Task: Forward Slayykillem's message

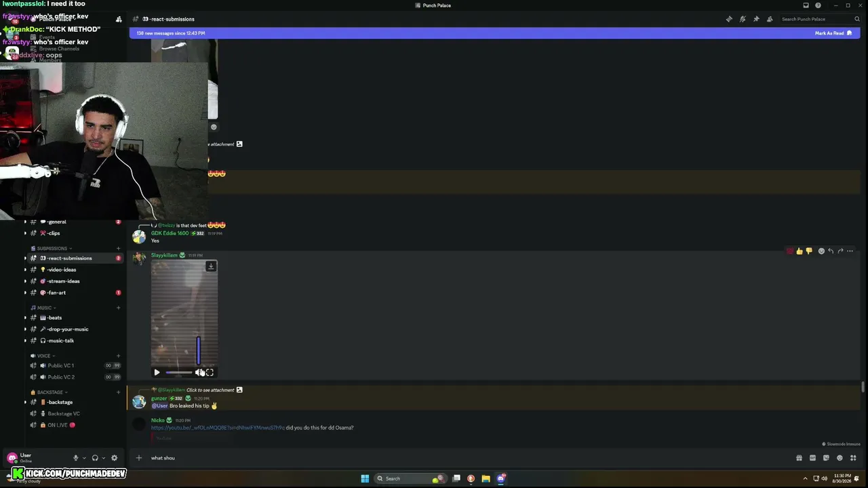Action: (x=840, y=251)
